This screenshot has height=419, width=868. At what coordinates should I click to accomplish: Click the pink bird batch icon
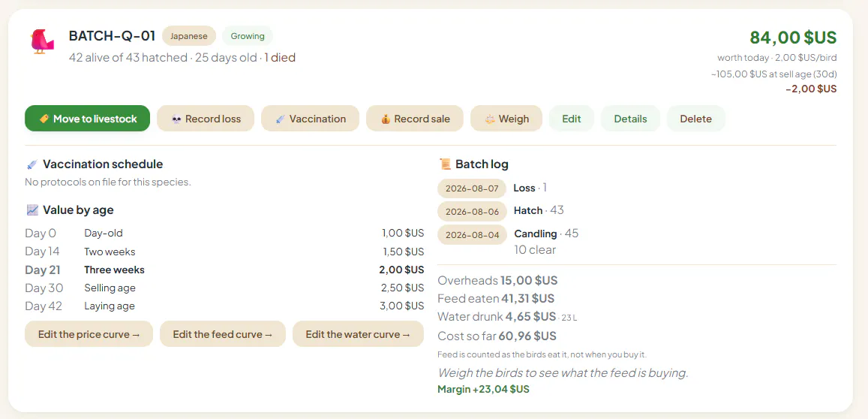42,41
